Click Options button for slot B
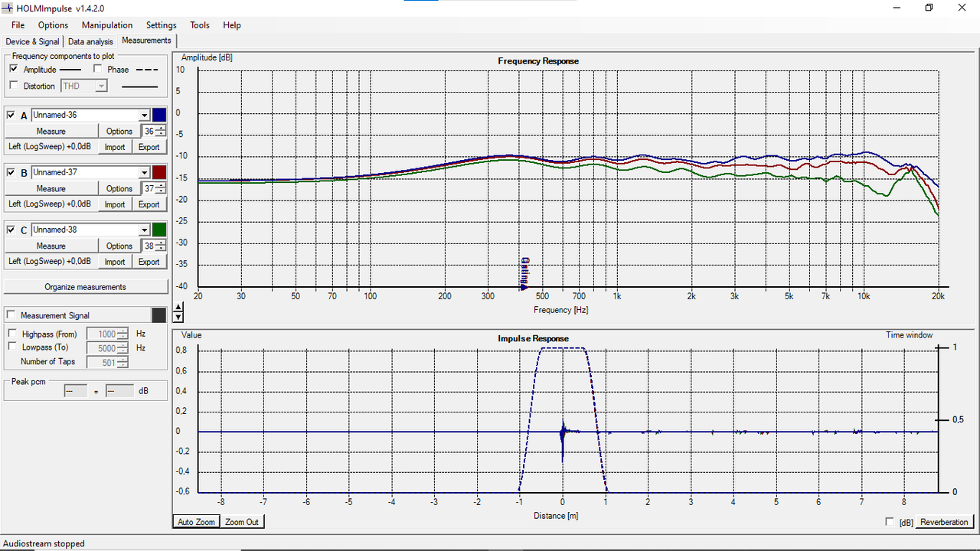980x551 pixels. tap(119, 188)
